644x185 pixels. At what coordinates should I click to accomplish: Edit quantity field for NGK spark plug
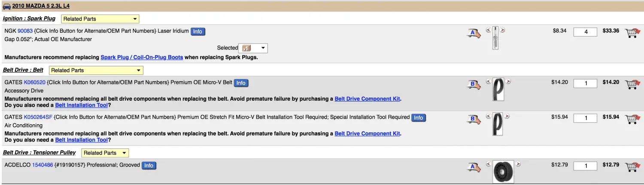(585, 32)
